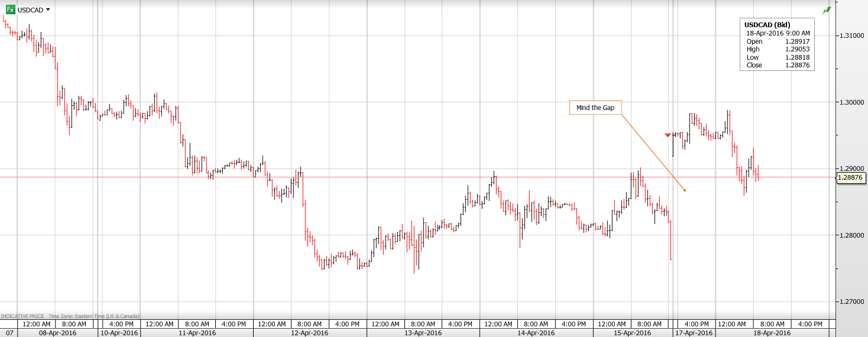Select the 11-Apr-2016 date segment
This screenshot has width=868, height=337.
197,333
